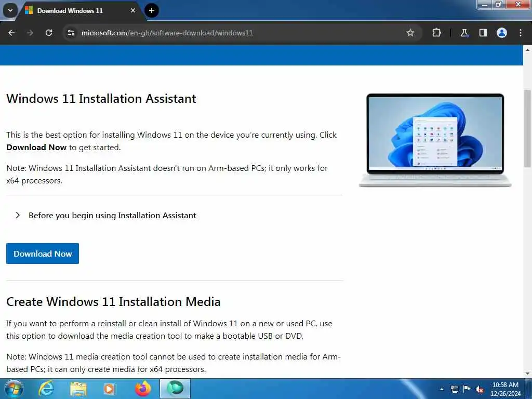
Task: Click the Windows 11 laptop image
Action: [x=435, y=140]
